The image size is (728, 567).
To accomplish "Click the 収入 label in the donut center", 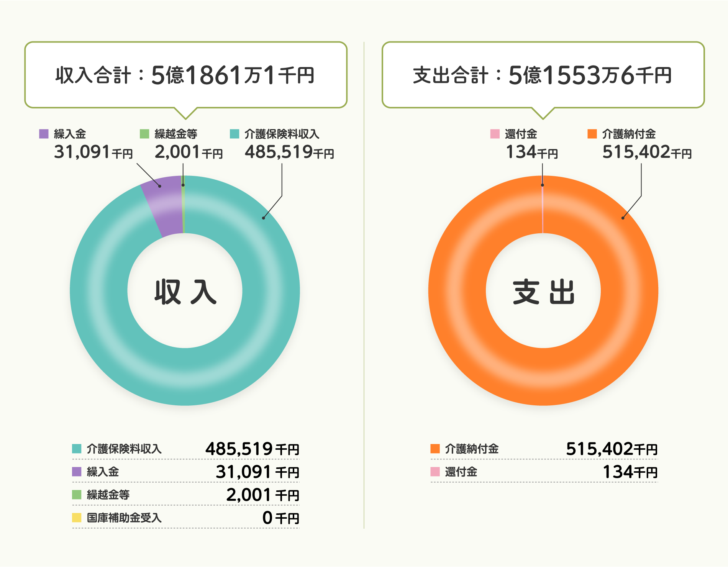I will [x=185, y=292].
